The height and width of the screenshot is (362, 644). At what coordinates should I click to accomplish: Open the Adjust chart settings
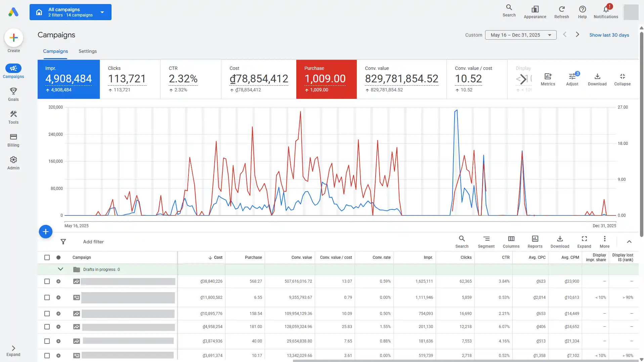(572, 79)
